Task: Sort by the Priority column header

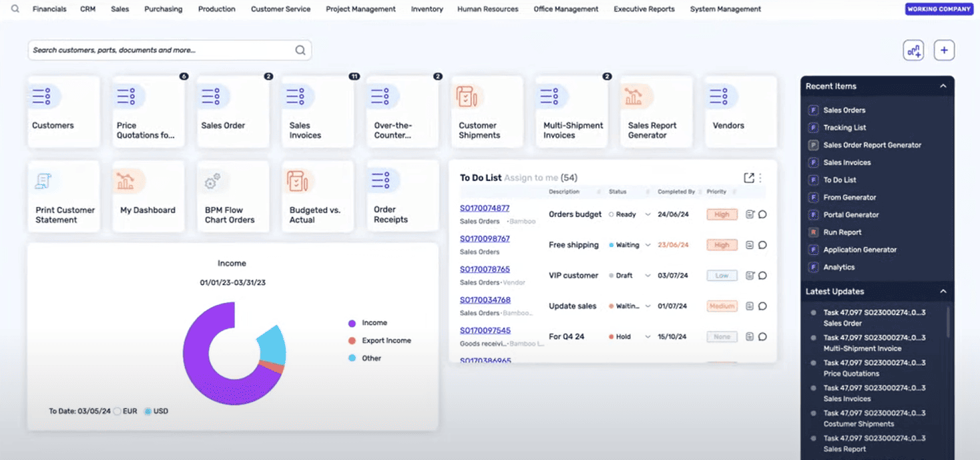Action: (x=716, y=192)
